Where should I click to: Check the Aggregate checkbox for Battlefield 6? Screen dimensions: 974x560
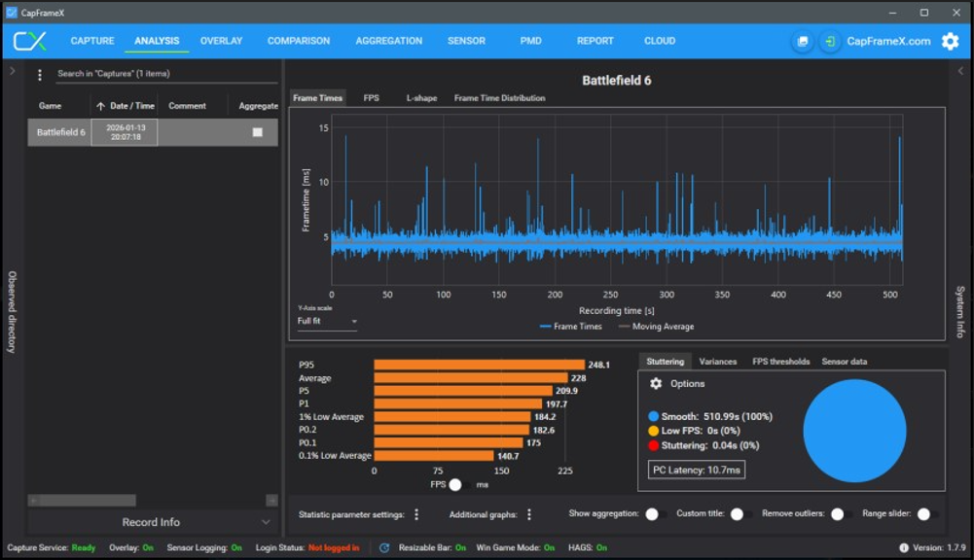(x=258, y=132)
